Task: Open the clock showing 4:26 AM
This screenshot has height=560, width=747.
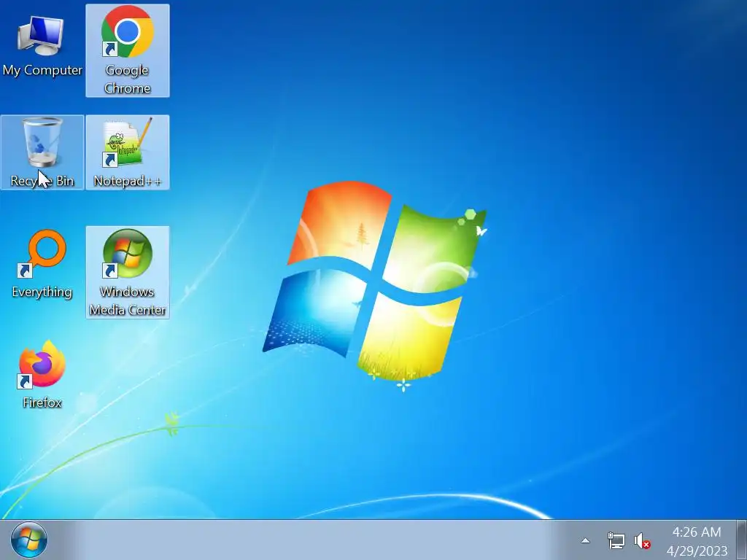Action: click(x=697, y=532)
